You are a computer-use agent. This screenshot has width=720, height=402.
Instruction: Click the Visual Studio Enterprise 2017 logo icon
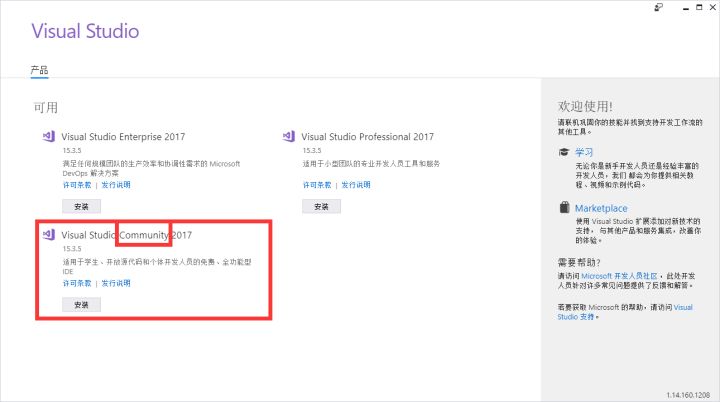(49, 136)
